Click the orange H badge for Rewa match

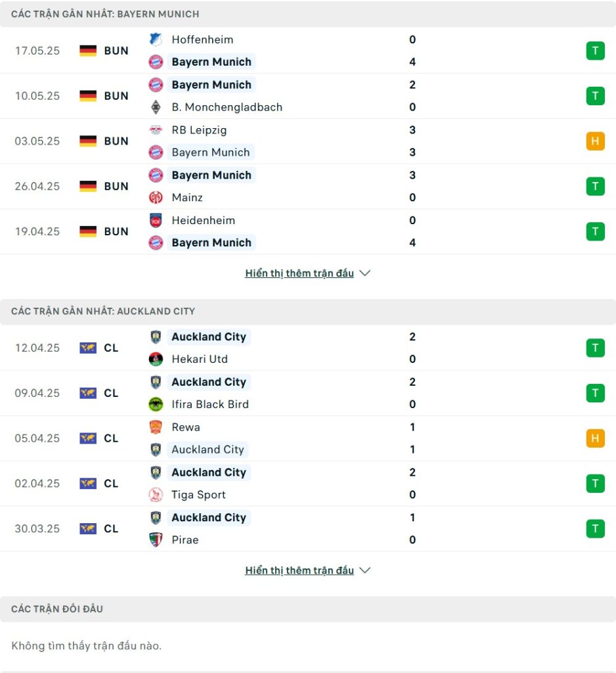[x=596, y=438]
